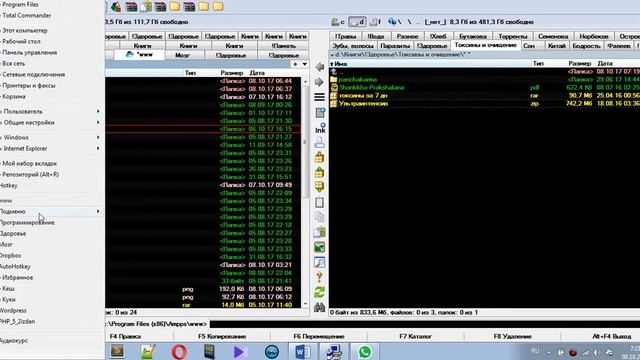
Task: Click the volume icon in system tray
Action: (597, 352)
